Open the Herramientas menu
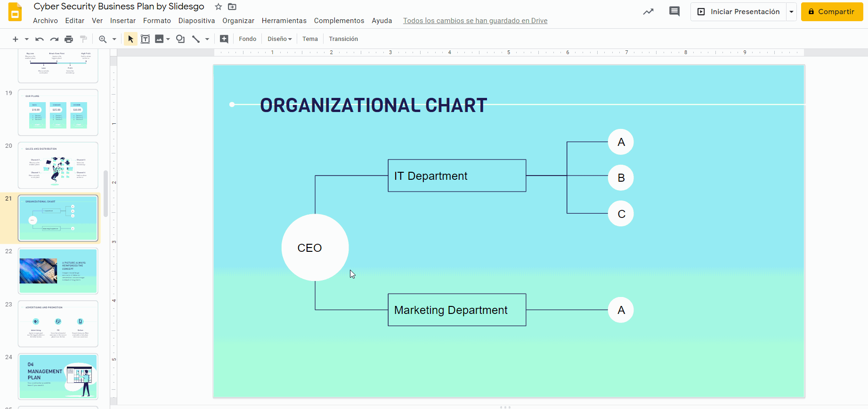 click(x=284, y=21)
